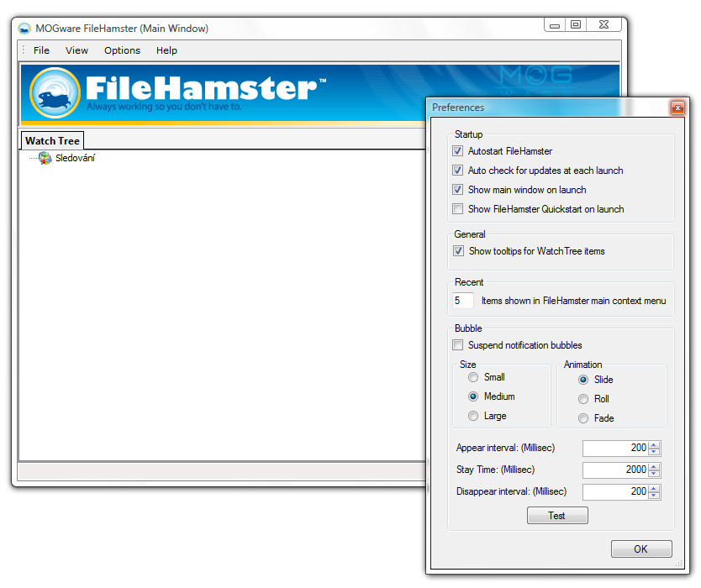The width and height of the screenshot is (701, 588).
Task: Click the Stay Time (Millisec) label
Action: (x=495, y=470)
